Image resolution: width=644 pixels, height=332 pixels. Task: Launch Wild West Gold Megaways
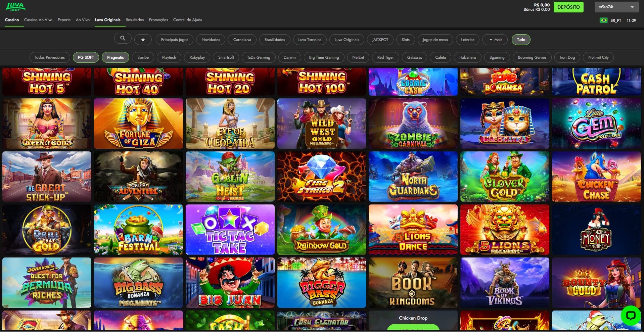(x=322, y=124)
